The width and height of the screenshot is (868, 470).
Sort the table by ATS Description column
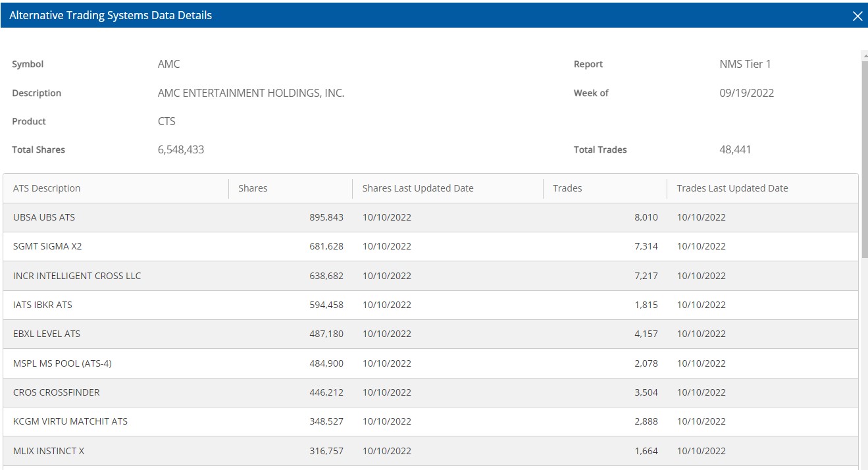click(x=46, y=188)
